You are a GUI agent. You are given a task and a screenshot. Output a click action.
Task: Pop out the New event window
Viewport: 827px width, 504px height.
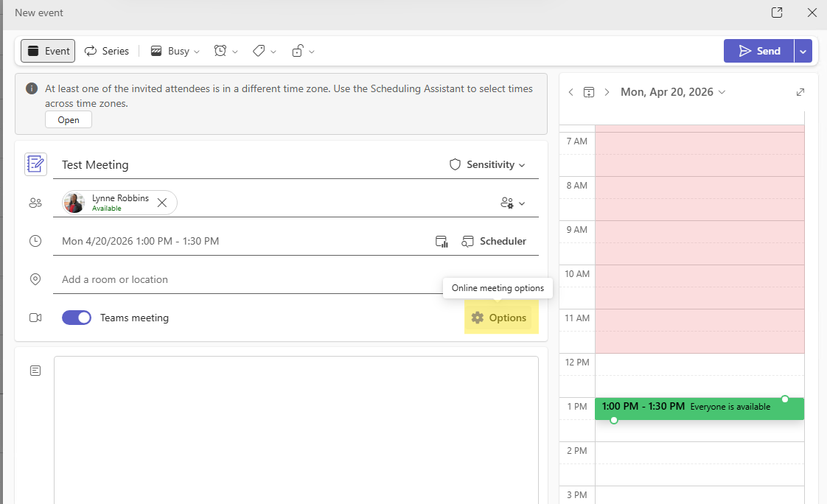tap(776, 13)
